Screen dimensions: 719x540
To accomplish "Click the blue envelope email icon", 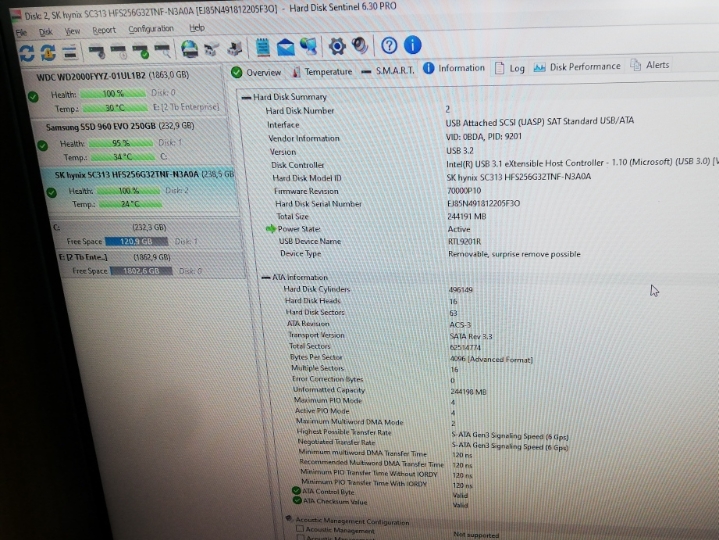I will [286, 47].
